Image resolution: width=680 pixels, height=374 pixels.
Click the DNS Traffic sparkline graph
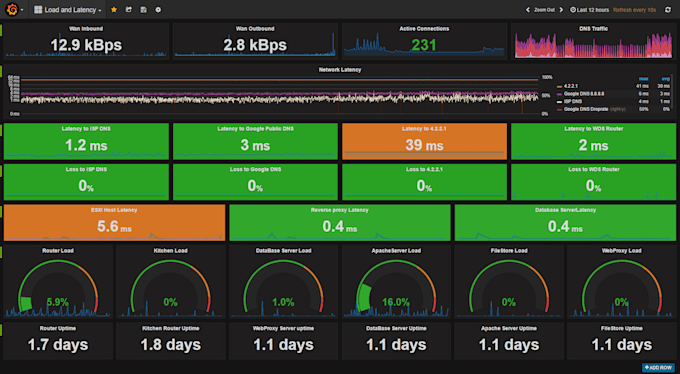pyautogui.click(x=593, y=45)
